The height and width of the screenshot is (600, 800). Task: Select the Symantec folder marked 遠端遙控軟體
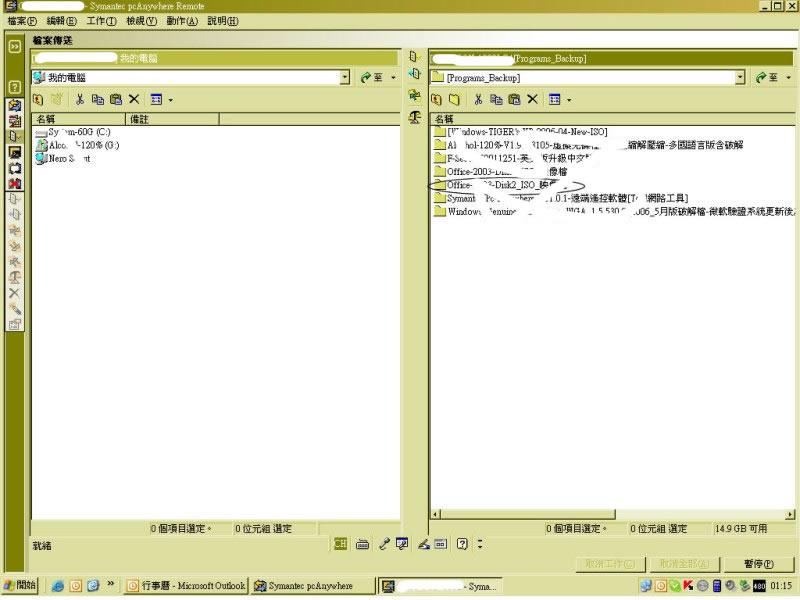tap(561, 198)
